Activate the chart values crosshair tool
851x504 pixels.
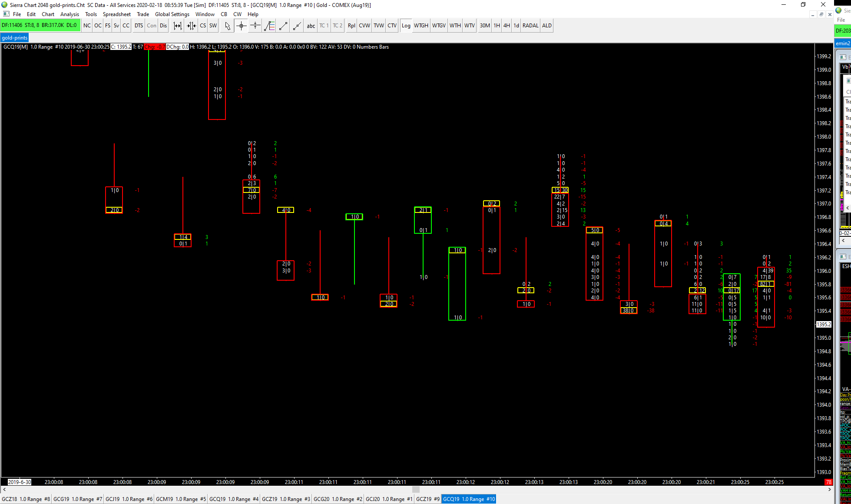coord(241,26)
